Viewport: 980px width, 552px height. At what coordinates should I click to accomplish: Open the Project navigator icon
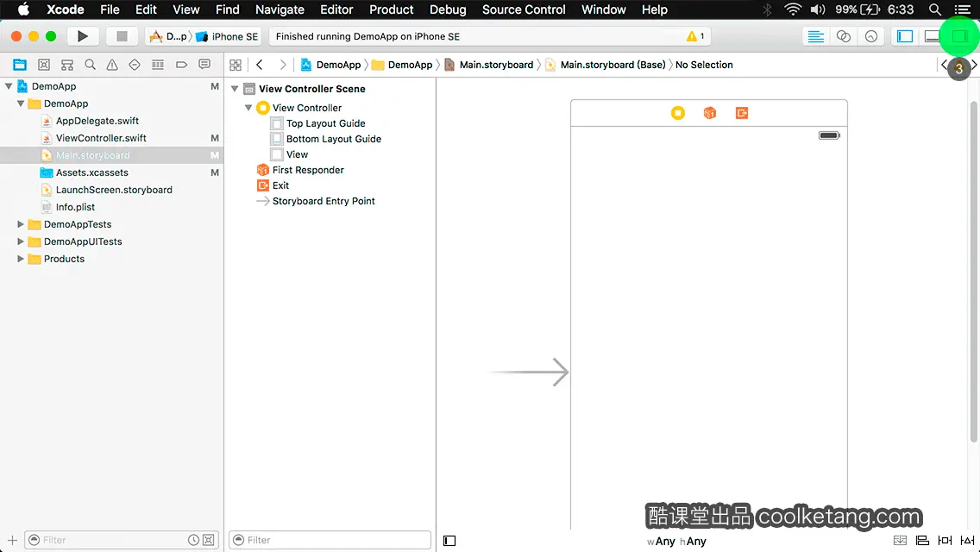click(20, 65)
